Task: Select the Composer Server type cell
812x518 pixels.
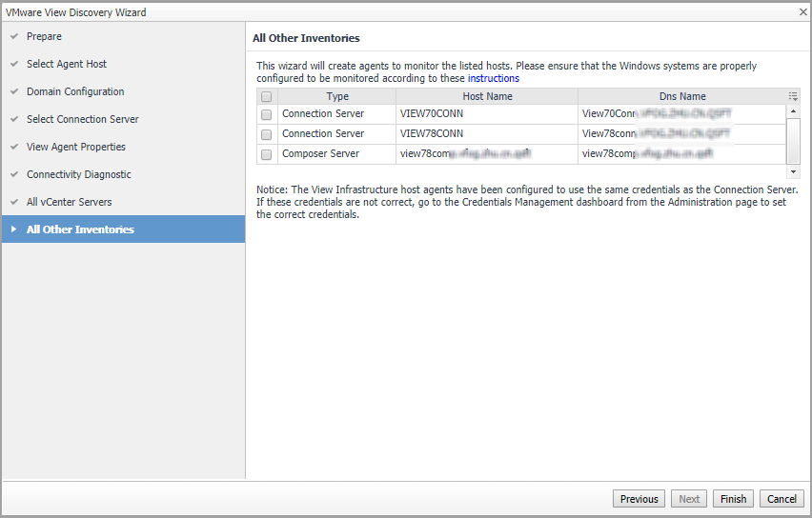Action: [x=337, y=154]
